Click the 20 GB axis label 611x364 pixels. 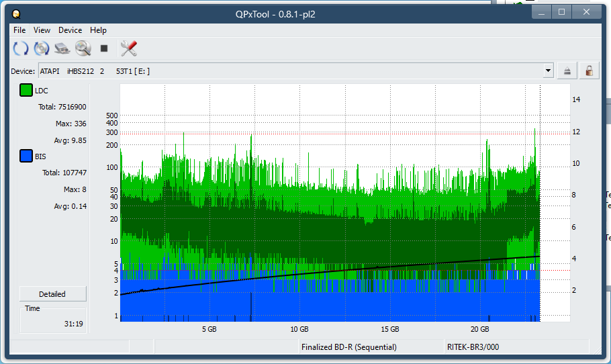coord(479,329)
